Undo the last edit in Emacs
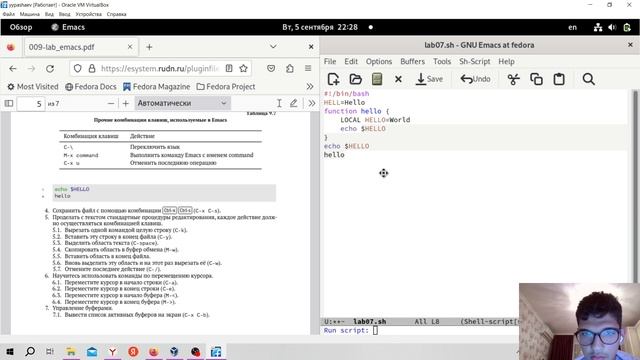The width and height of the screenshot is (640, 360). tap(476, 79)
